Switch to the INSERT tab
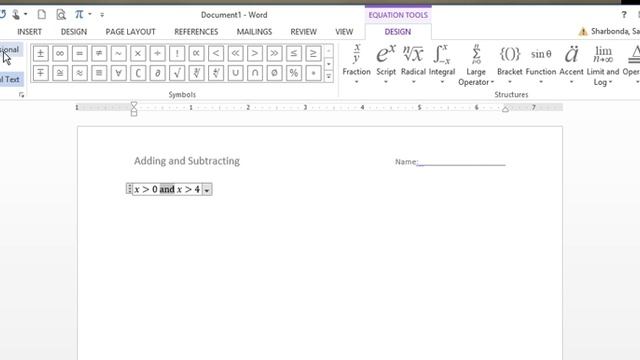The width and height of the screenshot is (640, 360). (x=29, y=32)
